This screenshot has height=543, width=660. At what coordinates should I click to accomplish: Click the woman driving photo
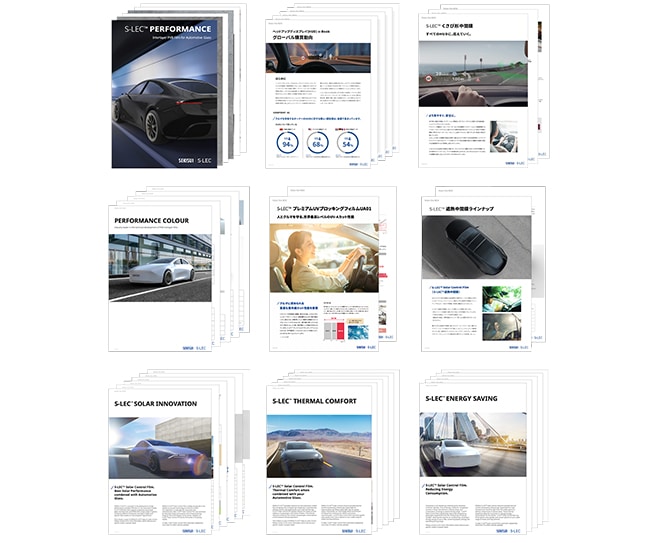click(x=324, y=258)
